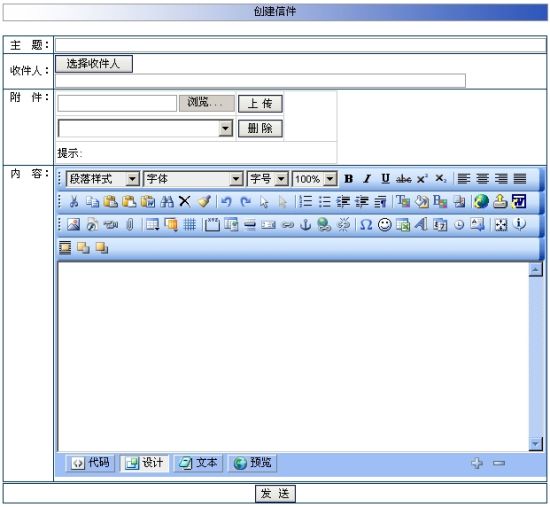
Task: Insert special character Omega symbol
Action: click(x=366, y=225)
